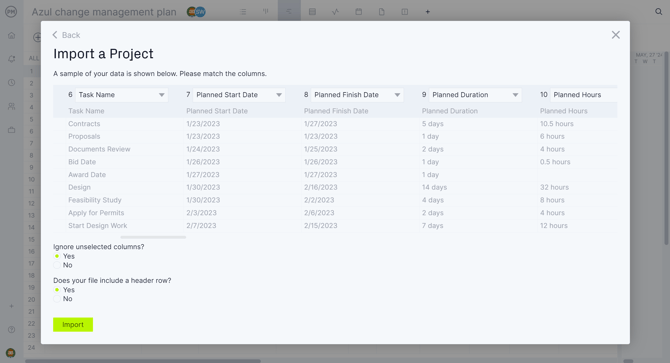Click the plus icon to add a view
Screen dimensions: 670x363
(427, 12)
